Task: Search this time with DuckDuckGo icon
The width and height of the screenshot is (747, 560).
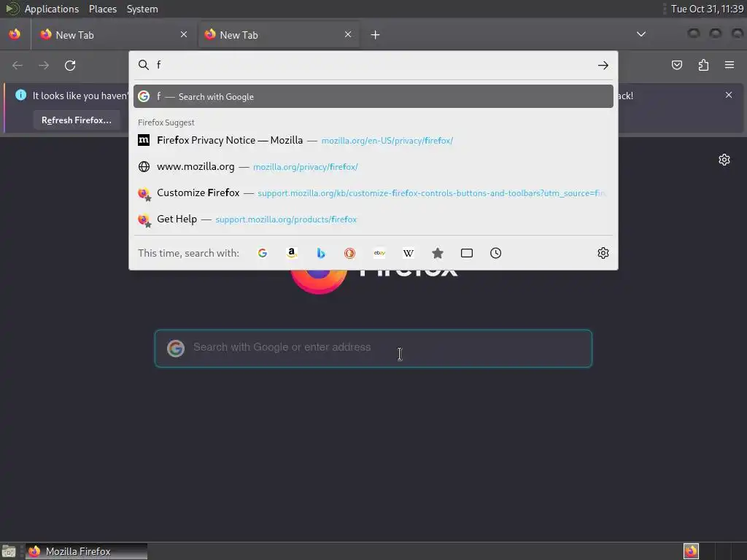Action: pyautogui.click(x=349, y=253)
